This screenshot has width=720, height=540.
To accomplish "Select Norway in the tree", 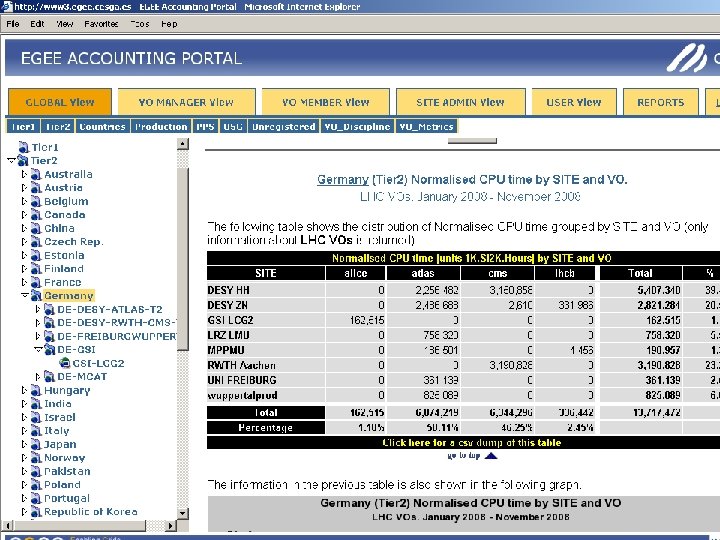I will (x=65, y=458).
